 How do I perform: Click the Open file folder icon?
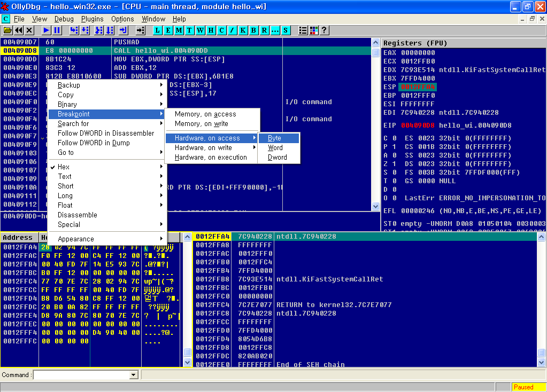tap(7, 30)
